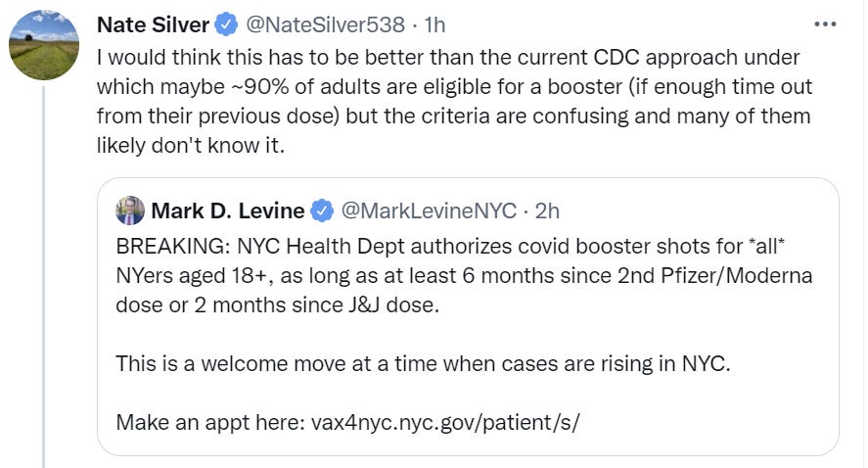Click the 'dose or 2 months since J&J dose.' line
The width and height of the screenshot is (868, 468).
tap(277, 305)
